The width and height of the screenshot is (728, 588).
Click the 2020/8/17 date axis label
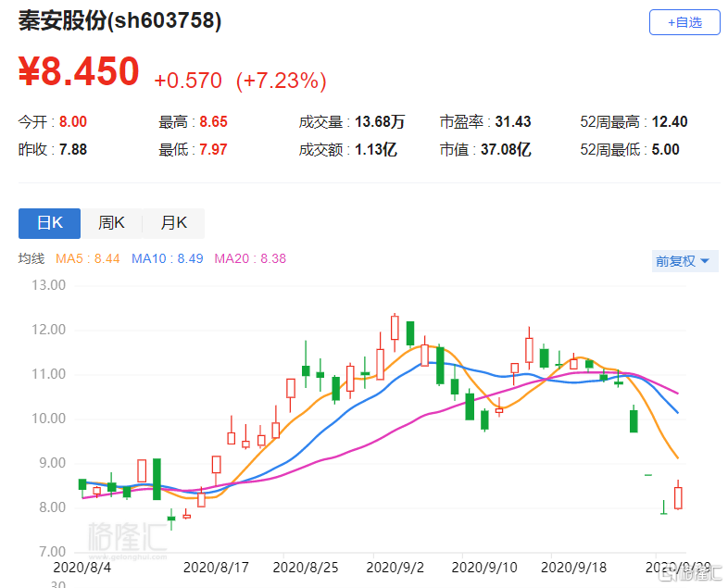coord(216,568)
